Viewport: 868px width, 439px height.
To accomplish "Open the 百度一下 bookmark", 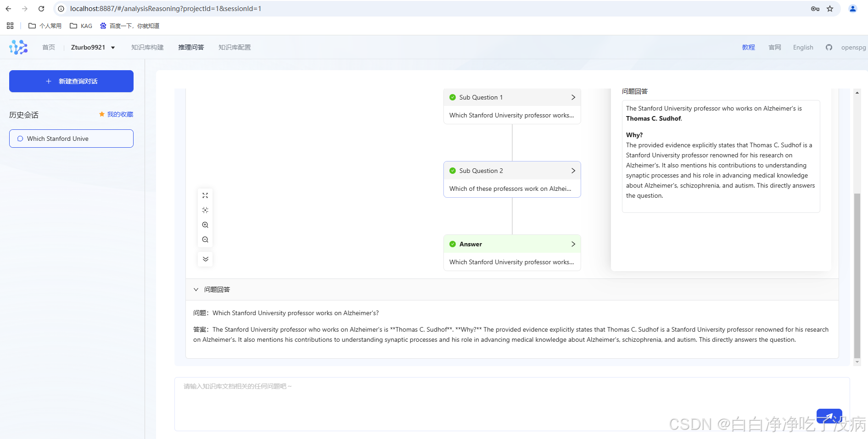I will pyautogui.click(x=130, y=26).
